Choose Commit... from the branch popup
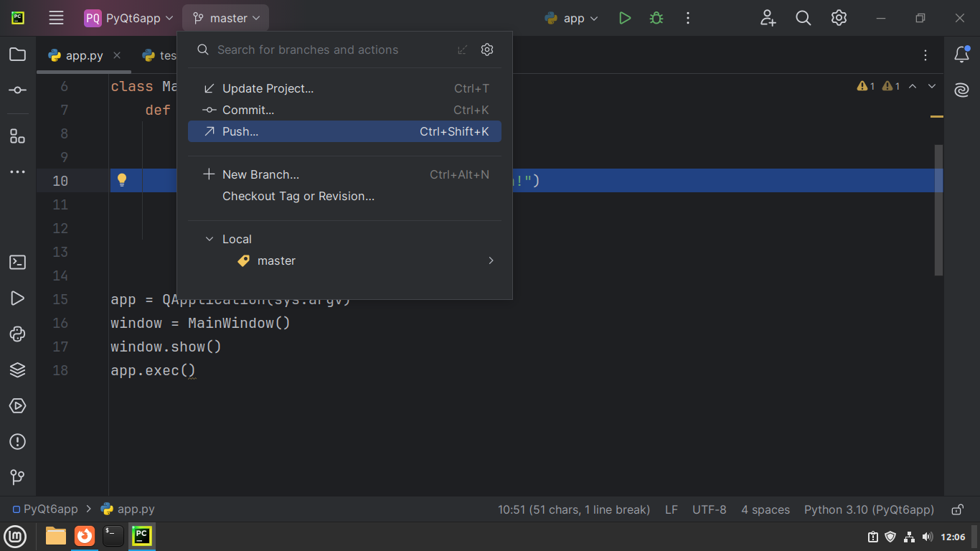 tap(344, 110)
